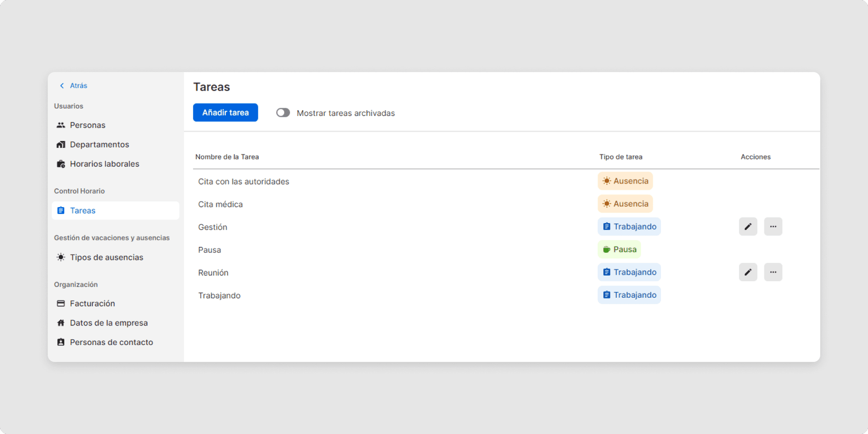Select task name Cita con las autoridades
Screen dimensions: 868x434
point(244,181)
